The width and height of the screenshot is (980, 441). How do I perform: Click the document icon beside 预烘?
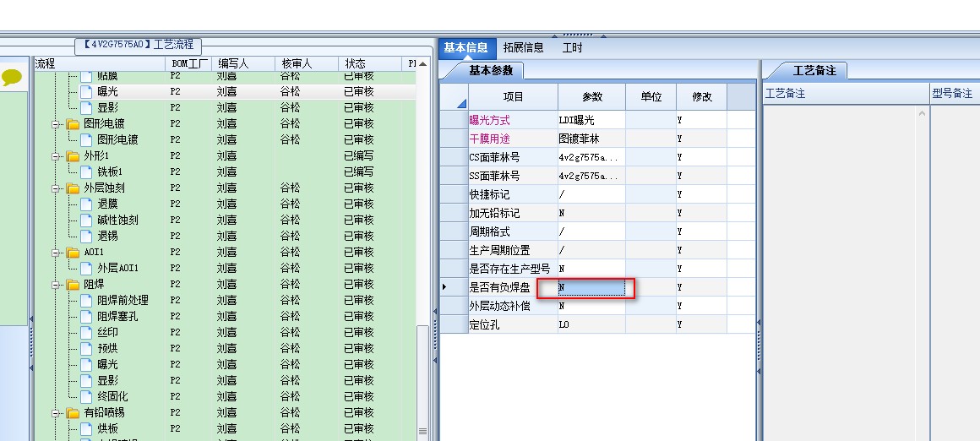(86, 349)
